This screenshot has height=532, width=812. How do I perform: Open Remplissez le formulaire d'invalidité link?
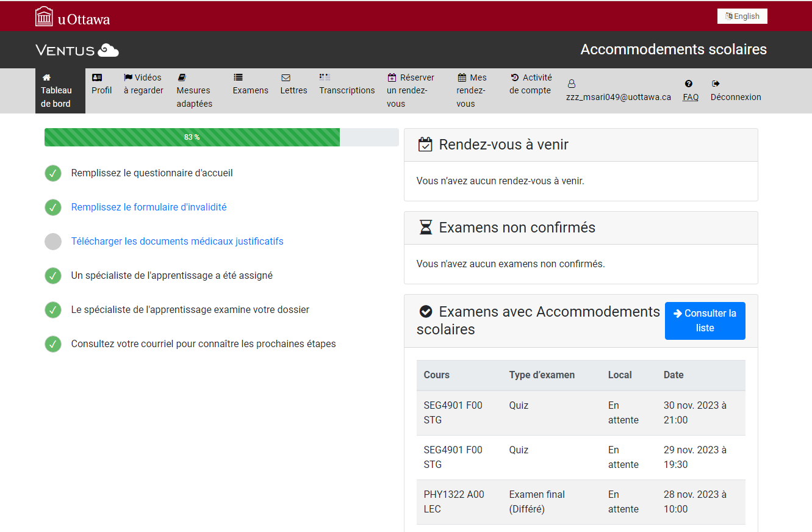[149, 207]
